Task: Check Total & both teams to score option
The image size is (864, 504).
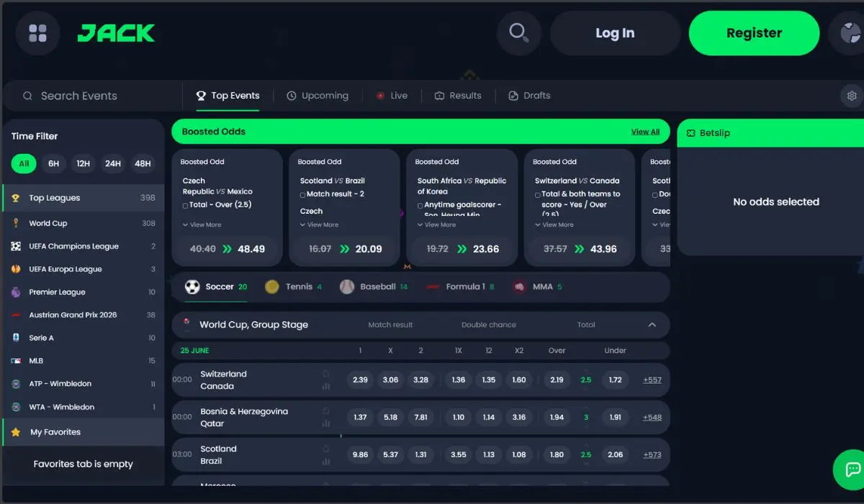Action: [538, 194]
